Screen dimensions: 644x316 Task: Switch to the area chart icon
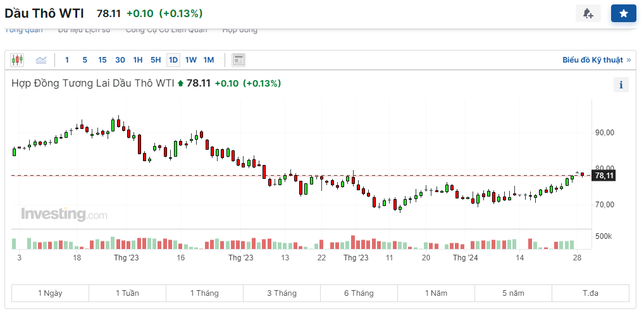[41, 60]
